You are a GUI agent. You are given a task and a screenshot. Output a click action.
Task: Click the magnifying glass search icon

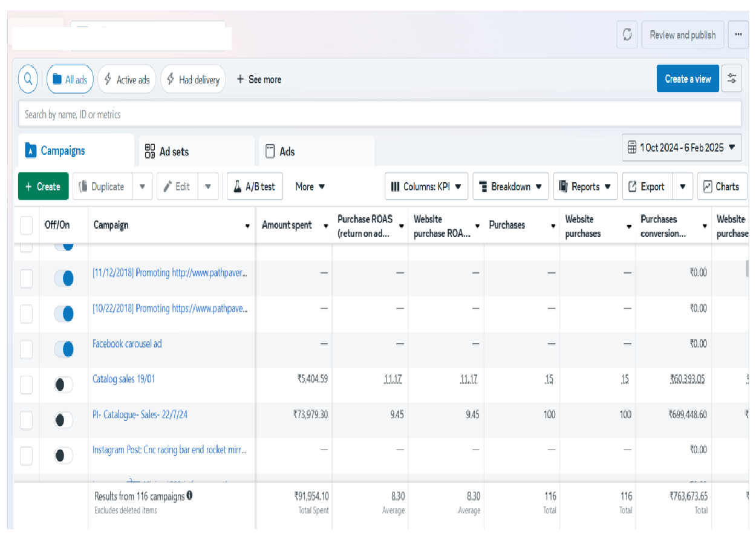28,79
